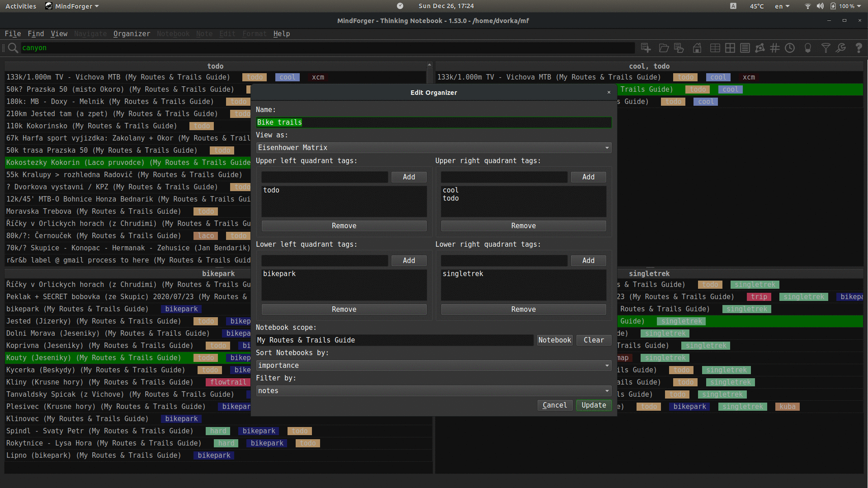The width and height of the screenshot is (868, 488).
Task: Click the notebooks-and-folder toolbar icon
Action: [x=679, y=48]
